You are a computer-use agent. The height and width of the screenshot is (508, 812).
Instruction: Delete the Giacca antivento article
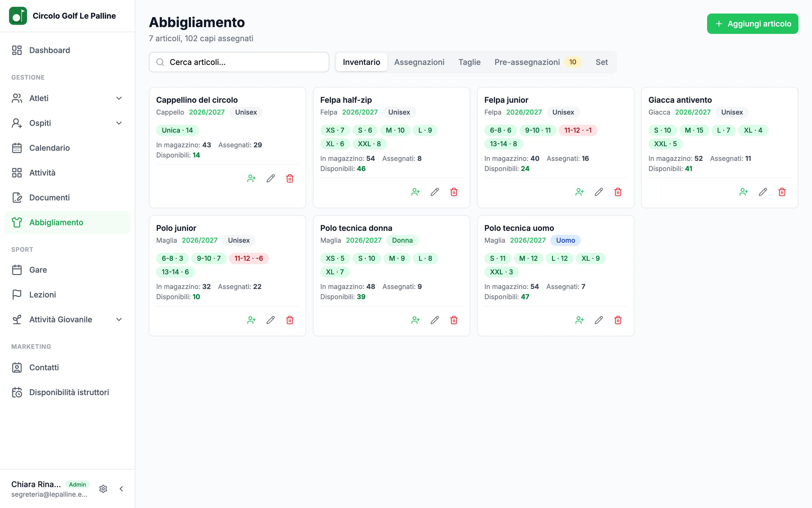pyautogui.click(x=782, y=192)
